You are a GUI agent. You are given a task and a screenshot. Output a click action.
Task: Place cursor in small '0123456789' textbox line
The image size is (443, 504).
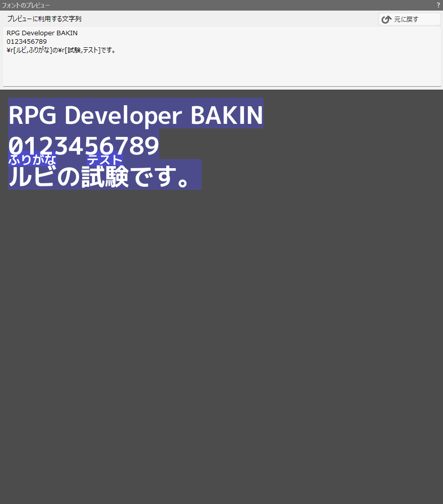pyautogui.click(x=27, y=41)
